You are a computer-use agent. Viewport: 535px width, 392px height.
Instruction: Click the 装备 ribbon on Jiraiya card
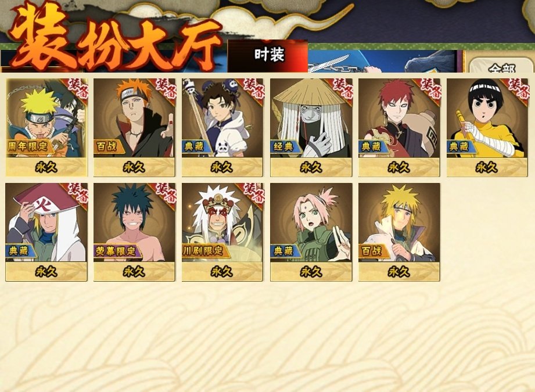click(254, 193)
